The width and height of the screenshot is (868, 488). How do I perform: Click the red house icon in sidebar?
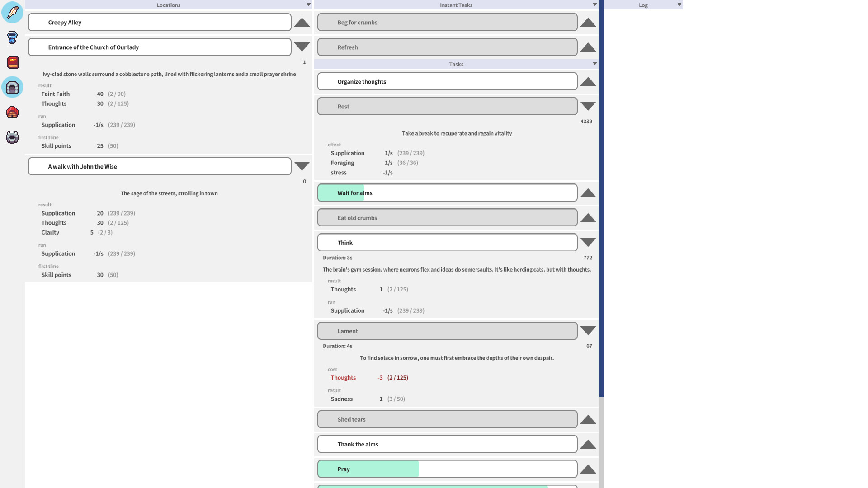coord(12,113)
